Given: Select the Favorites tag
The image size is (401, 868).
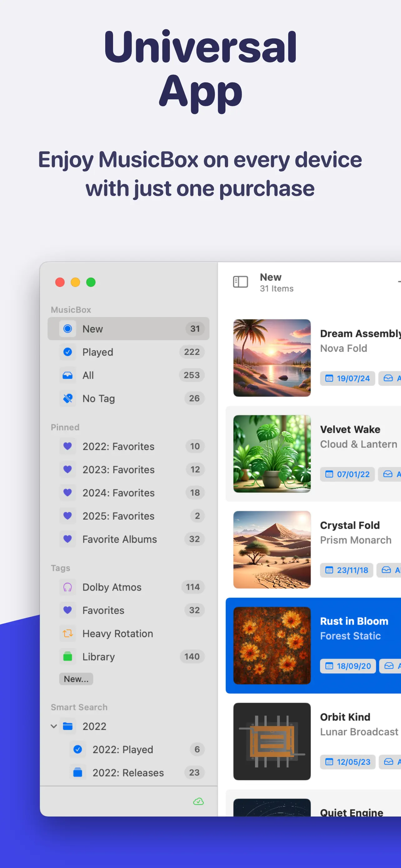Looking at the screenshot, I should (x=128, y=610).
